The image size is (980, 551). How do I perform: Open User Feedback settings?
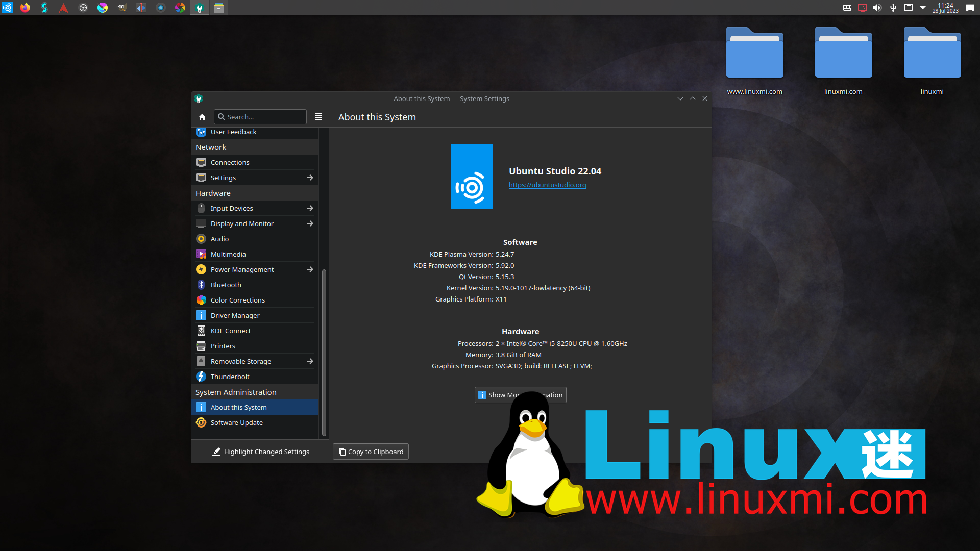pyautogui.click(x=255, y=132)
